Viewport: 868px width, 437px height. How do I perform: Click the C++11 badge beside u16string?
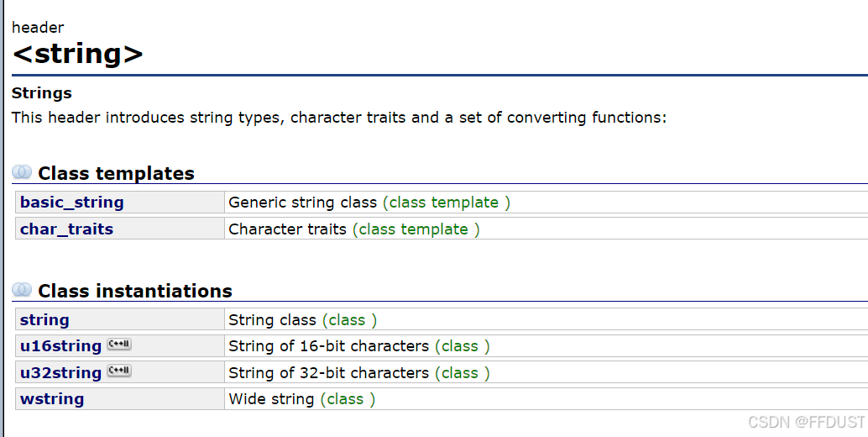click(x=119, y=345)
